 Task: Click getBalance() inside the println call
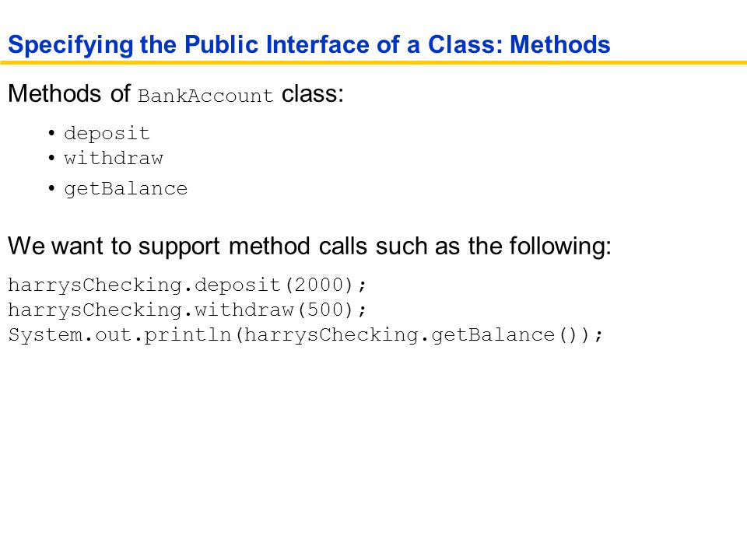pyautogui.click(x=504, y=335)
